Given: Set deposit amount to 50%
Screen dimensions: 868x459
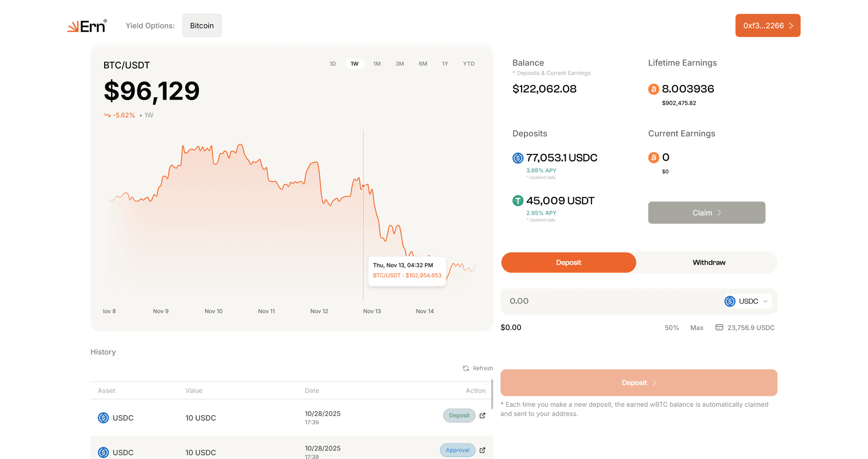Looking at the screenshot, I should [x=672, y=327].
